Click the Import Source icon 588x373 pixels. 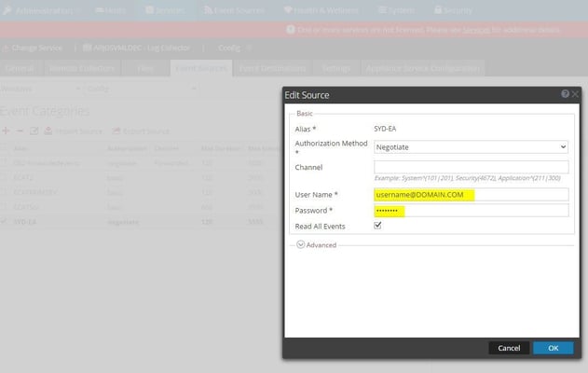[x=48, y=131]
